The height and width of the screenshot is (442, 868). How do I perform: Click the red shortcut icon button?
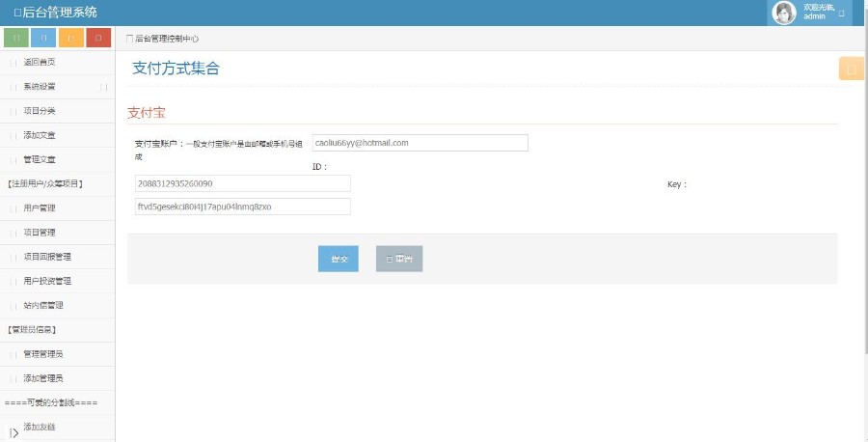(x=98, y=38)
